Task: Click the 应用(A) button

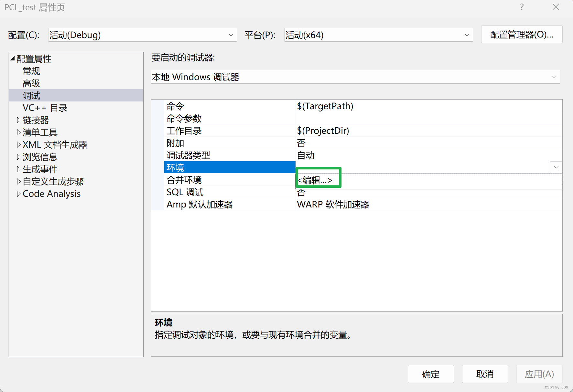Action: pos(539,374)
